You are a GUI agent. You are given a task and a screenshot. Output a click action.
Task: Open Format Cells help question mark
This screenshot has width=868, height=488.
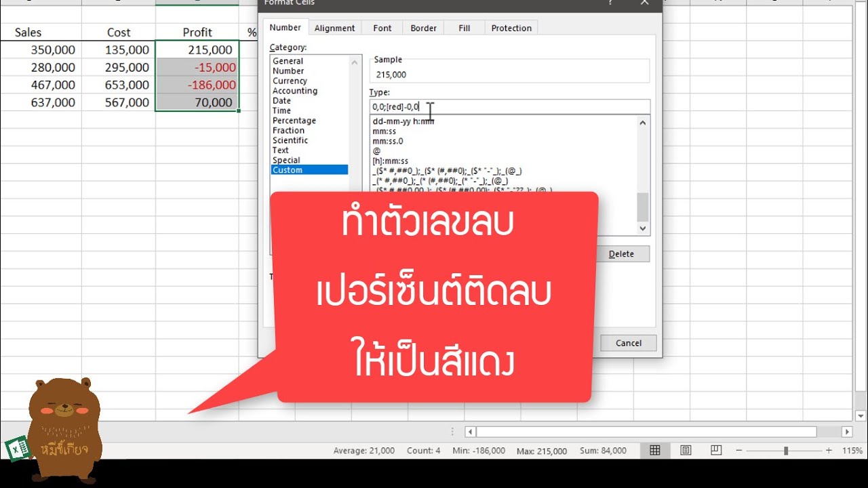pyautogui.click(x=611, y=3)
